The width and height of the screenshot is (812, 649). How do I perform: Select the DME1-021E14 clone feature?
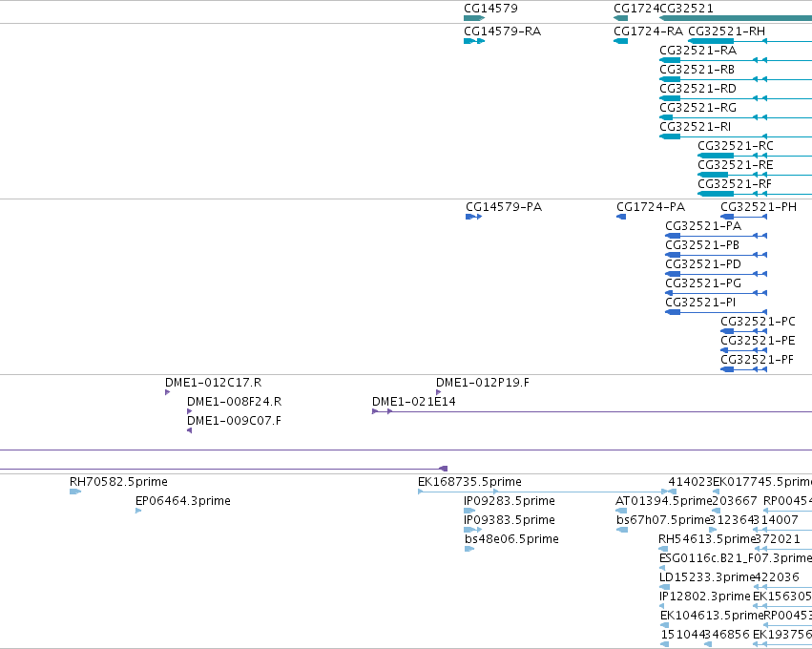coord(592,411)
